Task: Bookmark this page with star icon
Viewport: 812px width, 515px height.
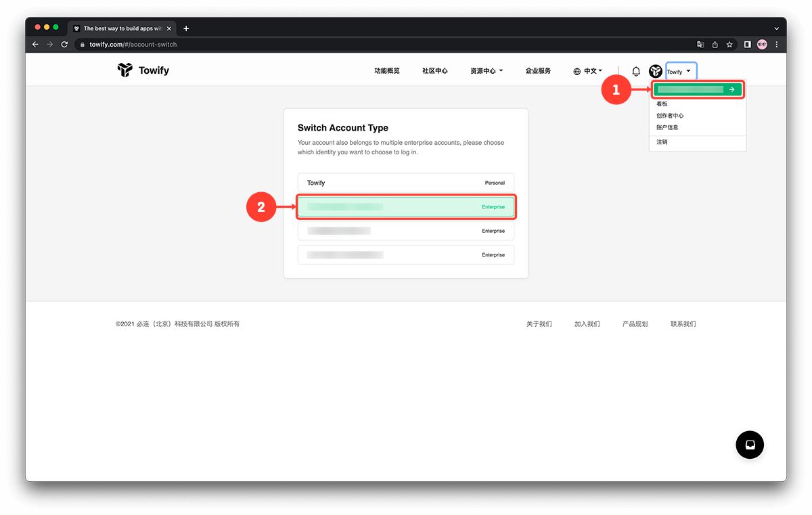Action: pos(729,45)
